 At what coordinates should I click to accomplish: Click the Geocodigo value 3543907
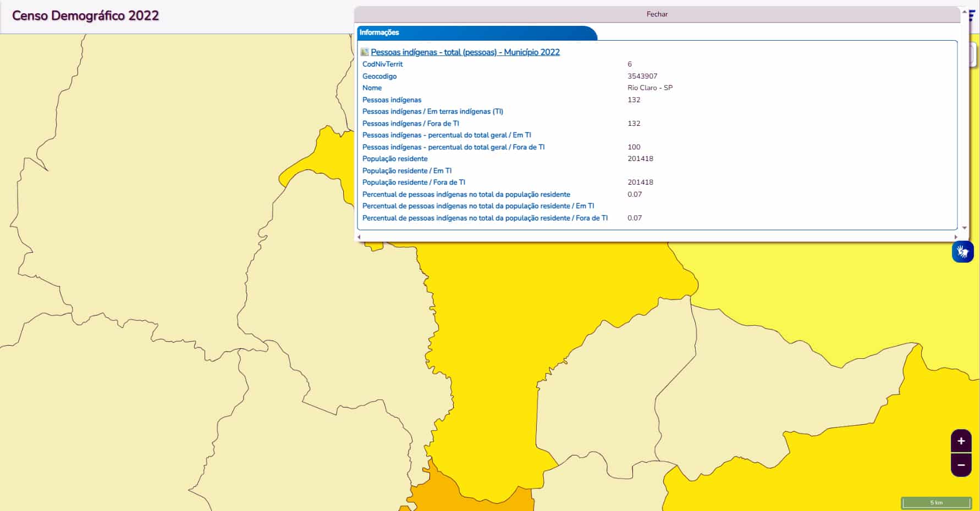click(x=642, y=76)
